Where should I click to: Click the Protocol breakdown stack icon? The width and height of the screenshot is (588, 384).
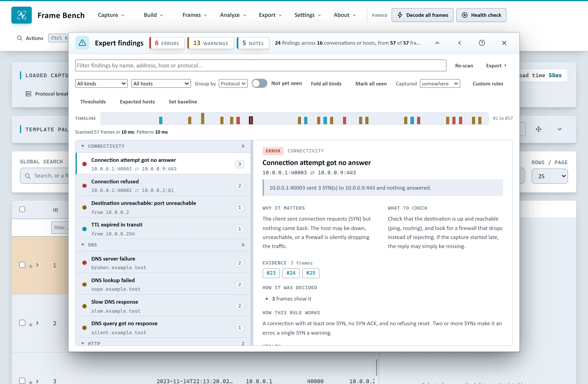(x=28, y=94)
